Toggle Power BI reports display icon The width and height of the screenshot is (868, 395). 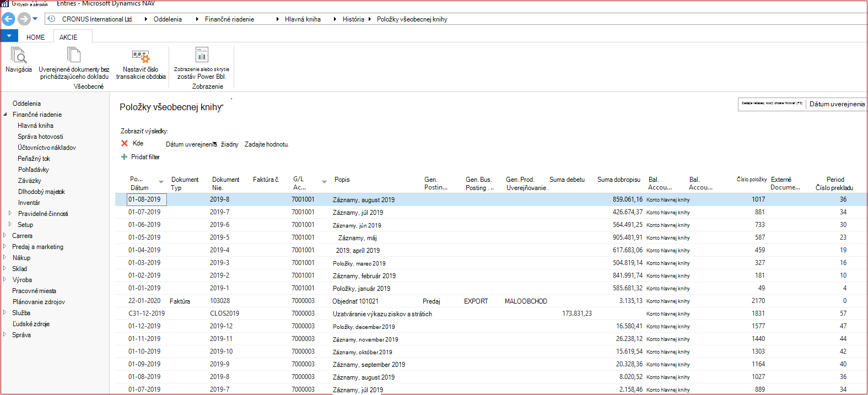click(202, 55)
